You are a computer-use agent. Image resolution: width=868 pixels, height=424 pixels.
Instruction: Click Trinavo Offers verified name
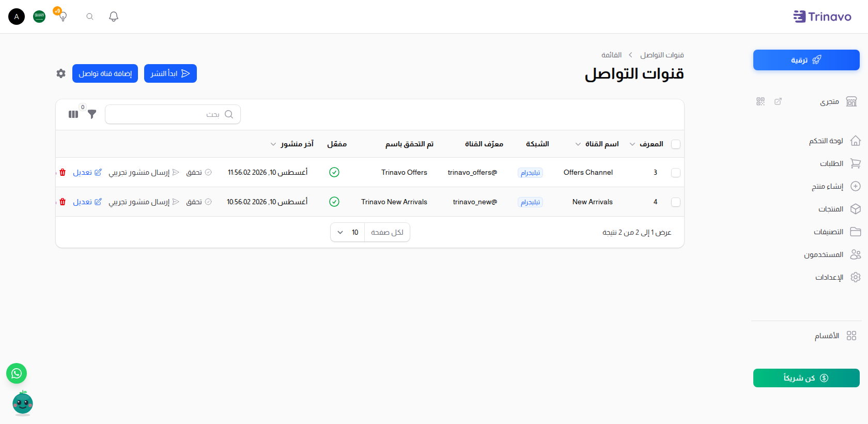click(x=404, y=172)
